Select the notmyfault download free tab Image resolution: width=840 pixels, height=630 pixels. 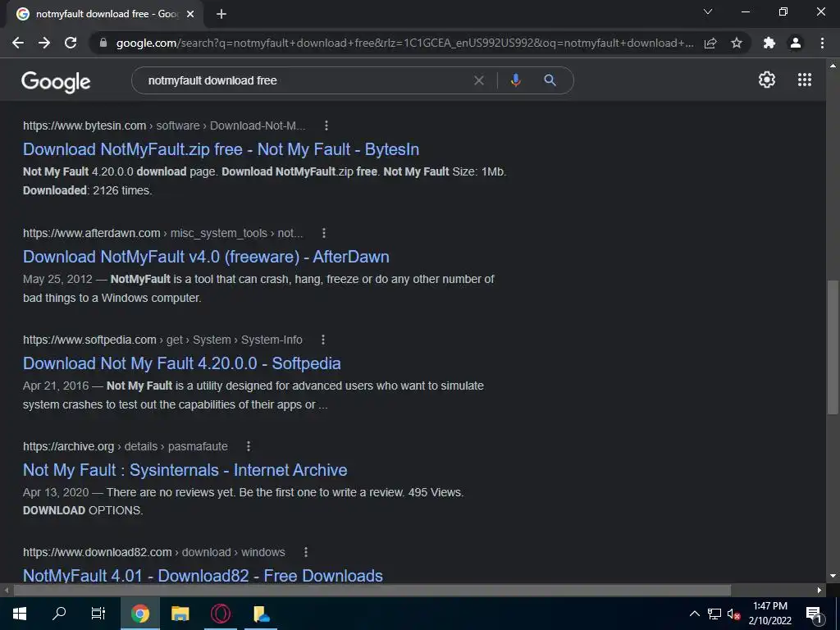click(x=106, y=14)
